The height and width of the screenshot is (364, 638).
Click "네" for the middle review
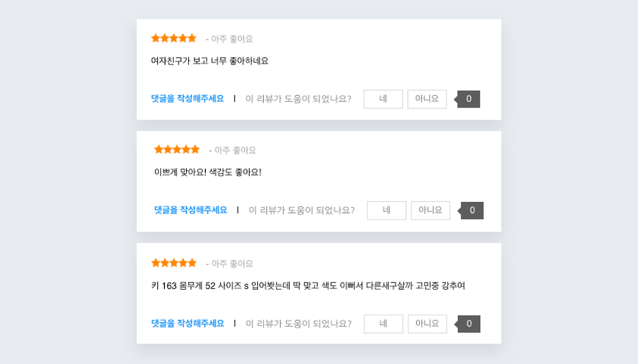(386, 210)
